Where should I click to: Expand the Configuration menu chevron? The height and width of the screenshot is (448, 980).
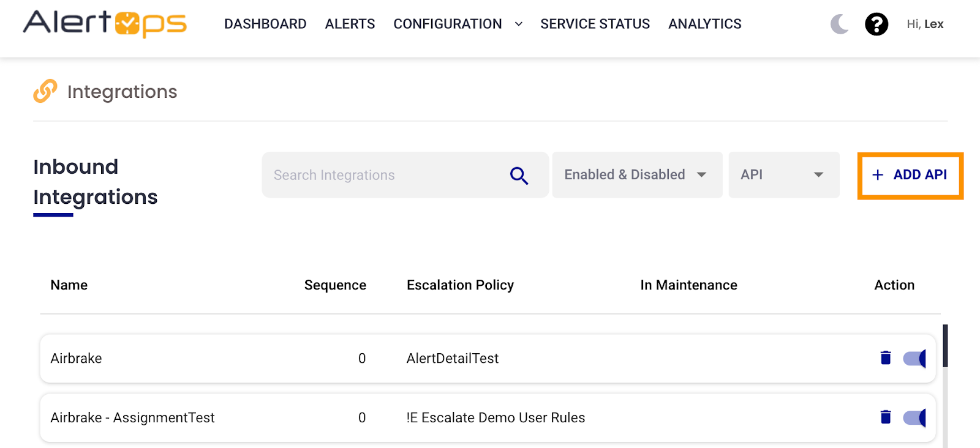click(519, 24)
